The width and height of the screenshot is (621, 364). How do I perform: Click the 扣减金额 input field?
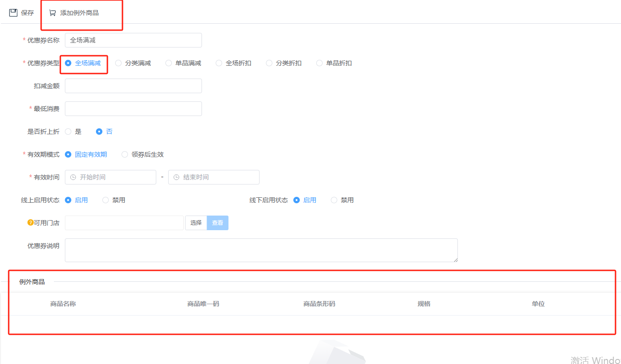tap(133, 86)
